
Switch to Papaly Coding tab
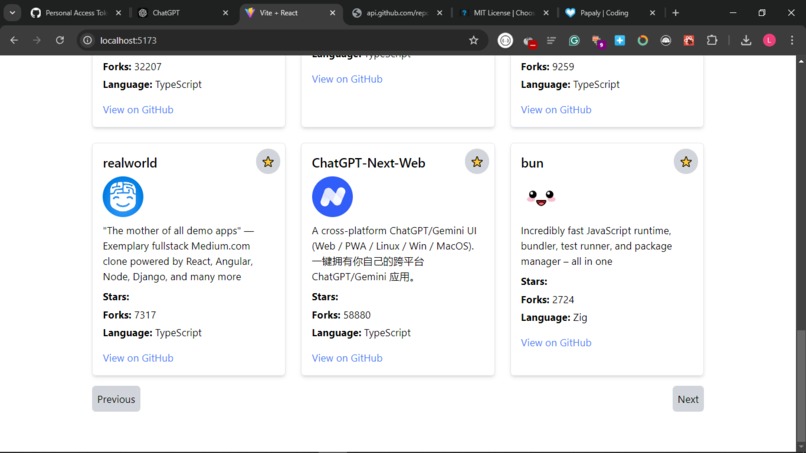pos(610,13)
